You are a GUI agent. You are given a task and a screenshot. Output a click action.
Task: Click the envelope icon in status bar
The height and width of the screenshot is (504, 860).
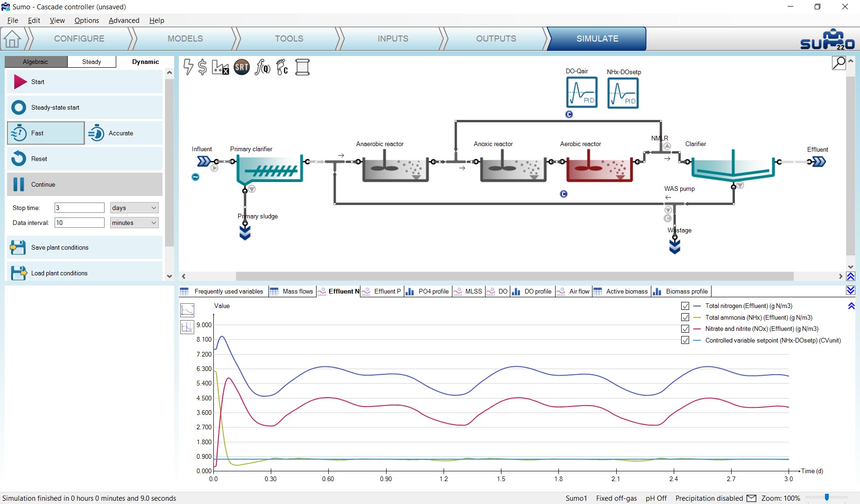751,498
